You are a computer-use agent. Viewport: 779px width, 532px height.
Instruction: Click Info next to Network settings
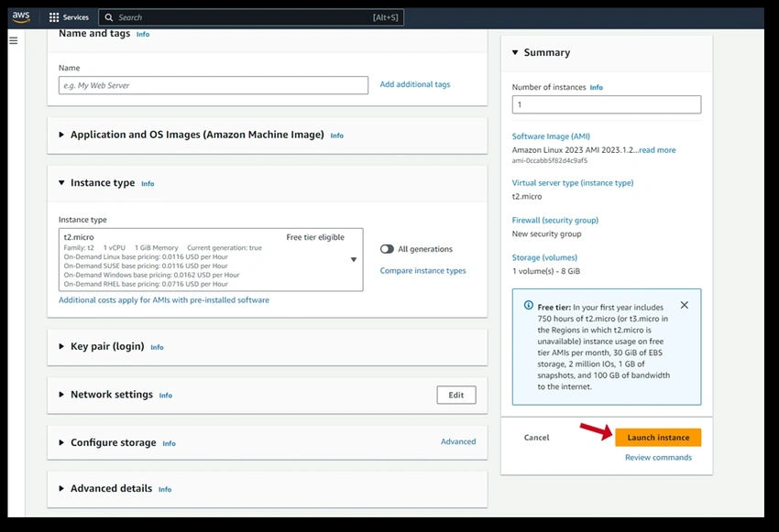166,396
